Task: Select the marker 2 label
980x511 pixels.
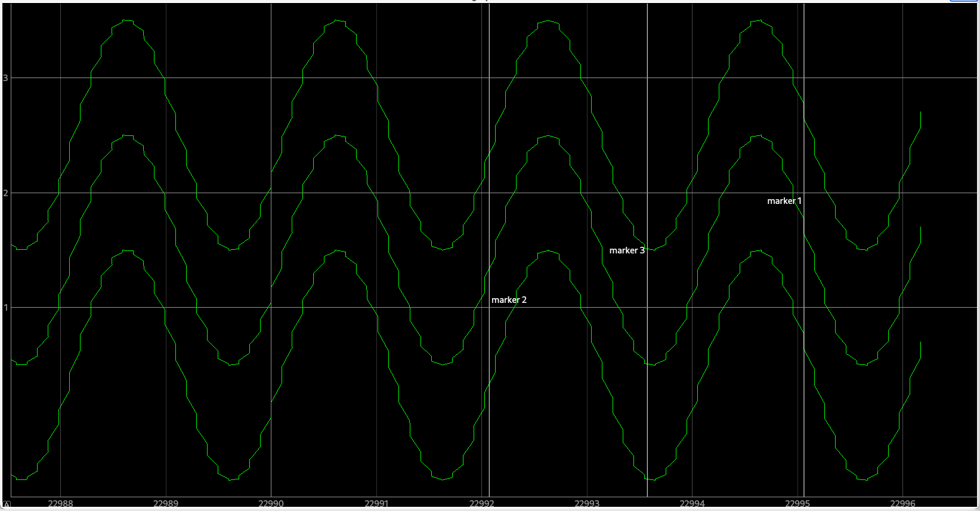Action: pos(509,300)
